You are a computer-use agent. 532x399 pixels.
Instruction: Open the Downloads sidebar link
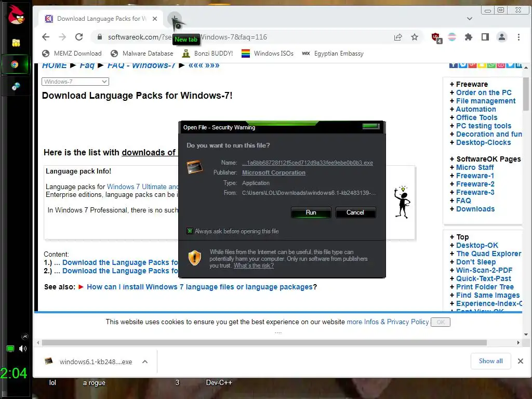(475, 209)
